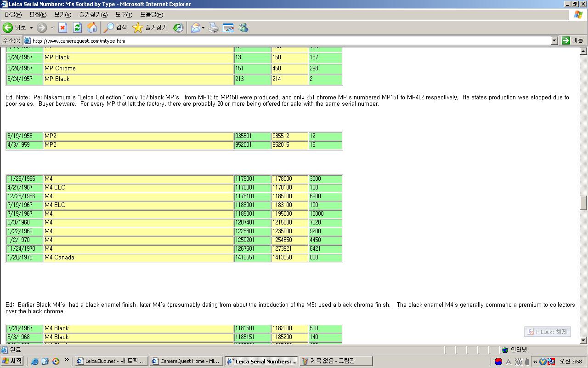Go to the Home page icon
The width and height of the screenshot is (588, 368).
point(92,28)
